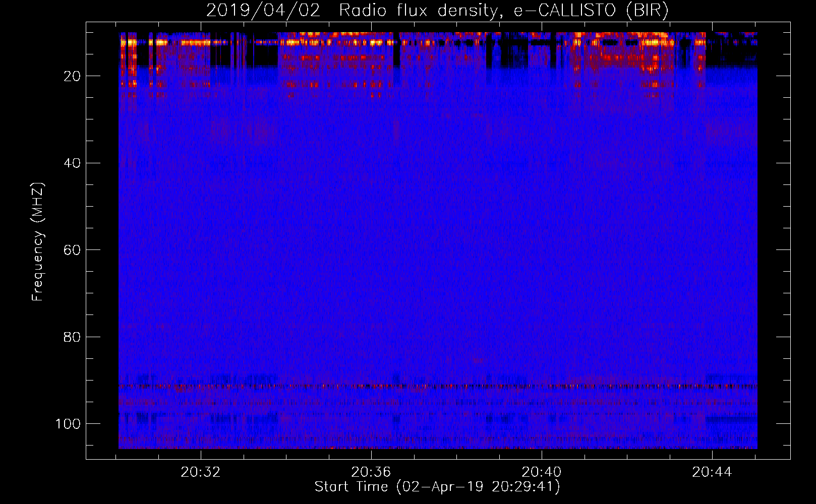Click the 20:44 time tick label
The width and height of the screenshot is (816, 504).
pyautogui.click(x=712, y=472)
